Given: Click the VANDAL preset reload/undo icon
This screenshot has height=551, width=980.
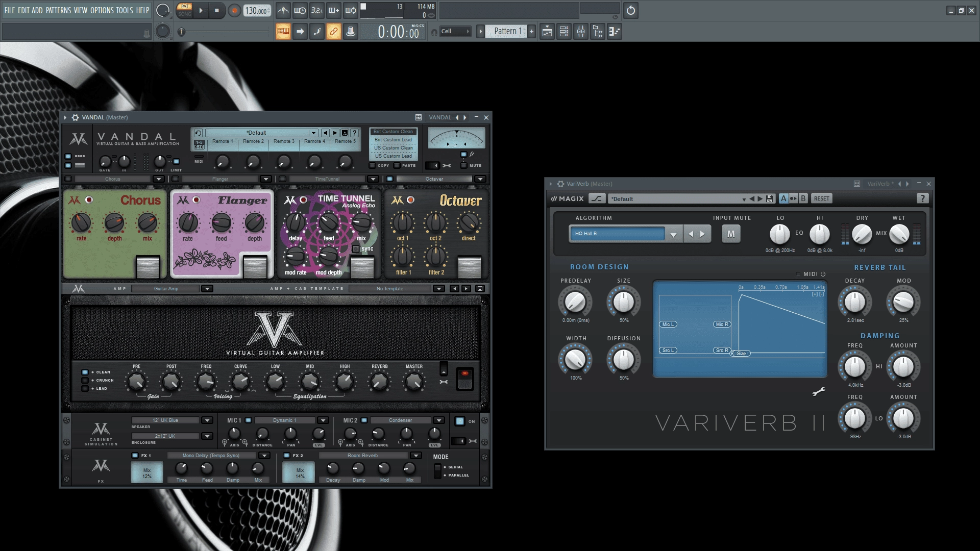Looking at the screenshot, I should (x=198, y=133).
